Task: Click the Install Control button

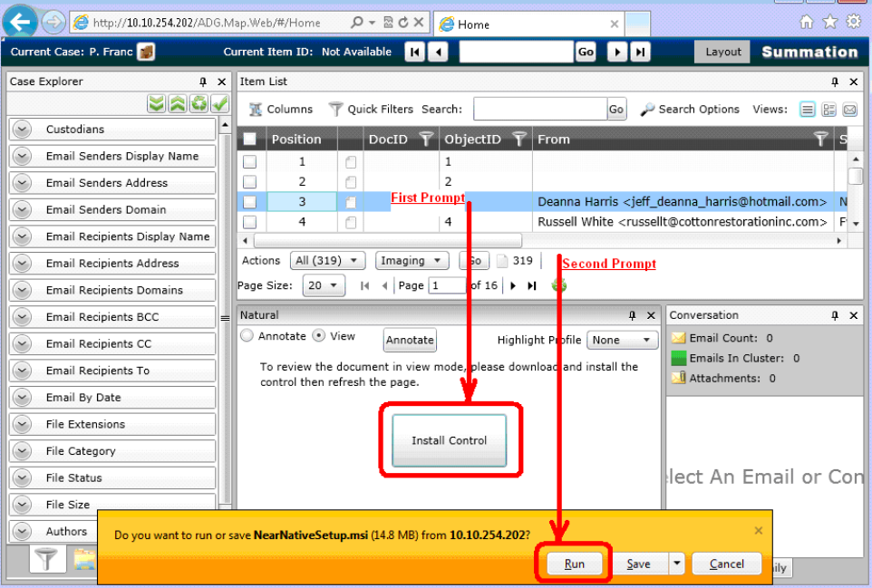Action: tap(450, 440)
